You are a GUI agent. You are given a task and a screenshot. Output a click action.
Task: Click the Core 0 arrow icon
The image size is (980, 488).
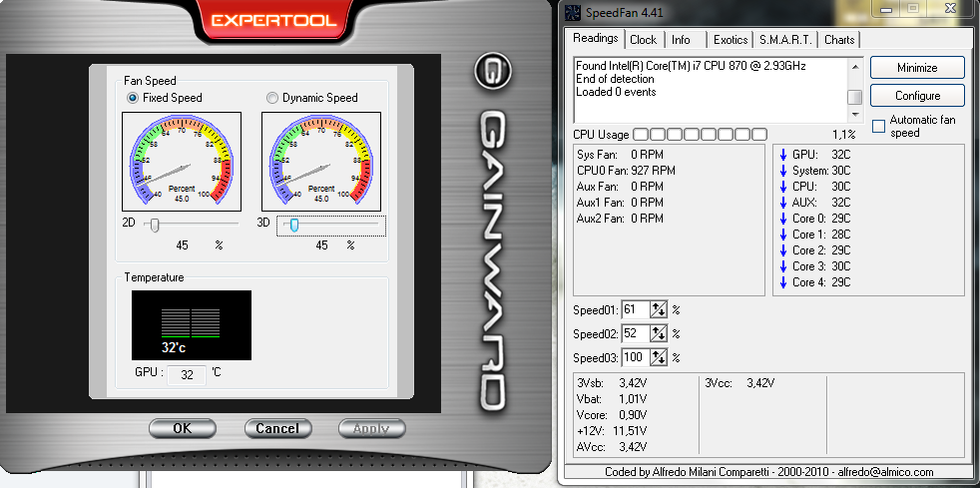pyautogui.click(x=783, y=219)
